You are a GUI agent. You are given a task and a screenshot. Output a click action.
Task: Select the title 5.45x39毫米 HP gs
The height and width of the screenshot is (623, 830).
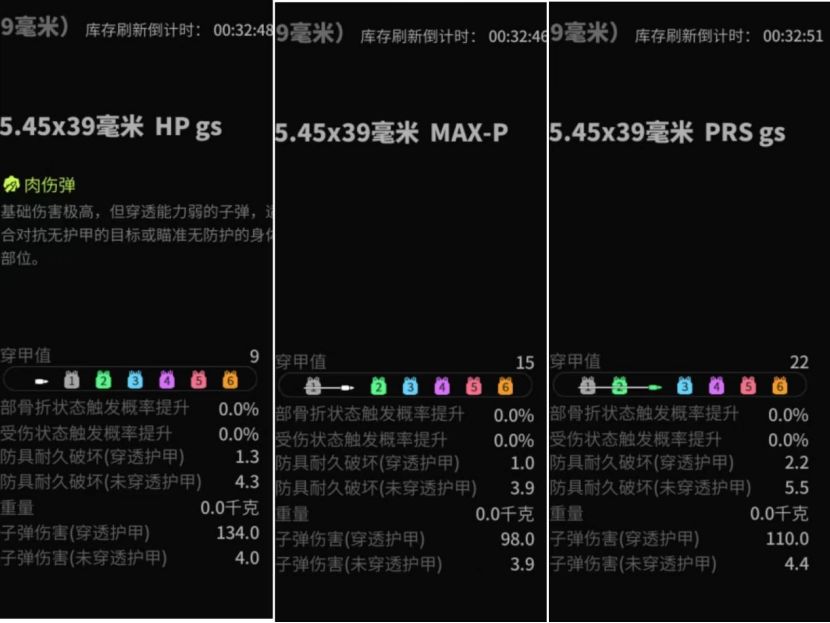(111, 127)
